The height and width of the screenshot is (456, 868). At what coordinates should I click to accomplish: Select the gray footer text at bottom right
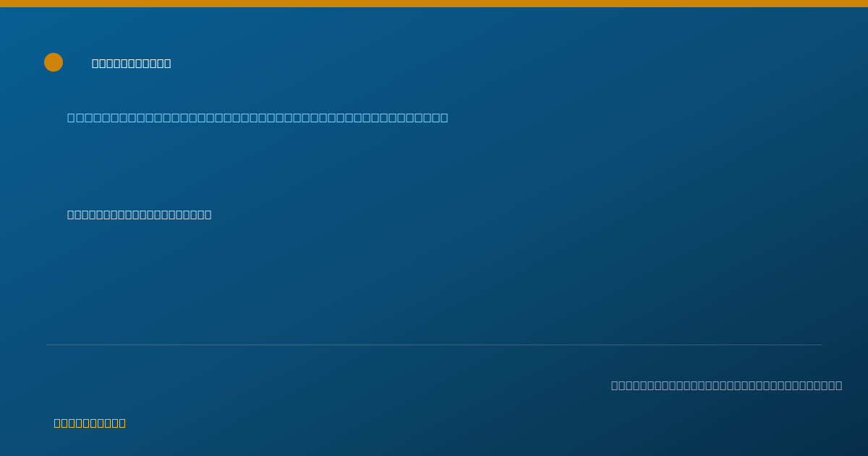(x=726, y=386)
